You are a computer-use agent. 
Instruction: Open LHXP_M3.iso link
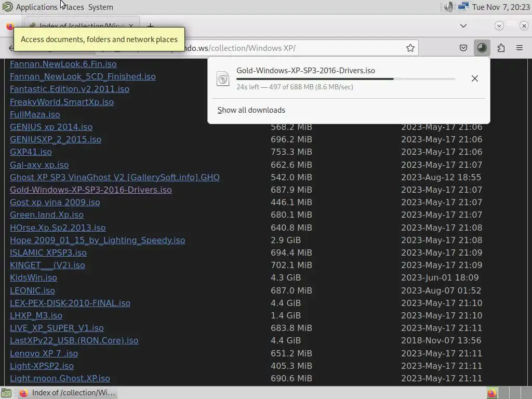(36, 315)
